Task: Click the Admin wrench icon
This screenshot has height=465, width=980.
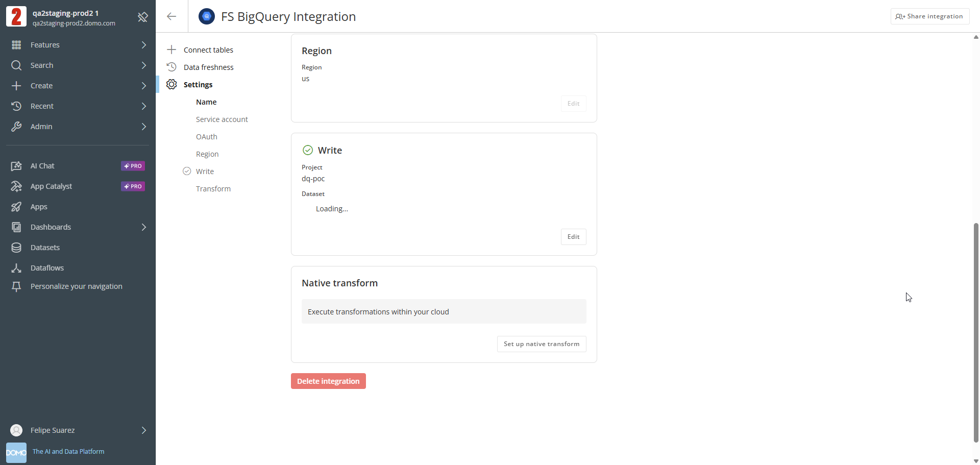Action: pyautogui.click(x=16, y=127)
